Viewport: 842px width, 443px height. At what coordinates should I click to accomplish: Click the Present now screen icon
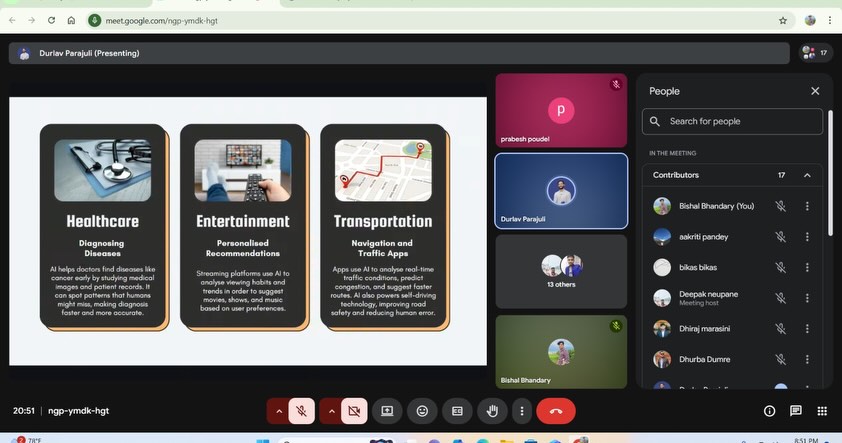[387, 411]
